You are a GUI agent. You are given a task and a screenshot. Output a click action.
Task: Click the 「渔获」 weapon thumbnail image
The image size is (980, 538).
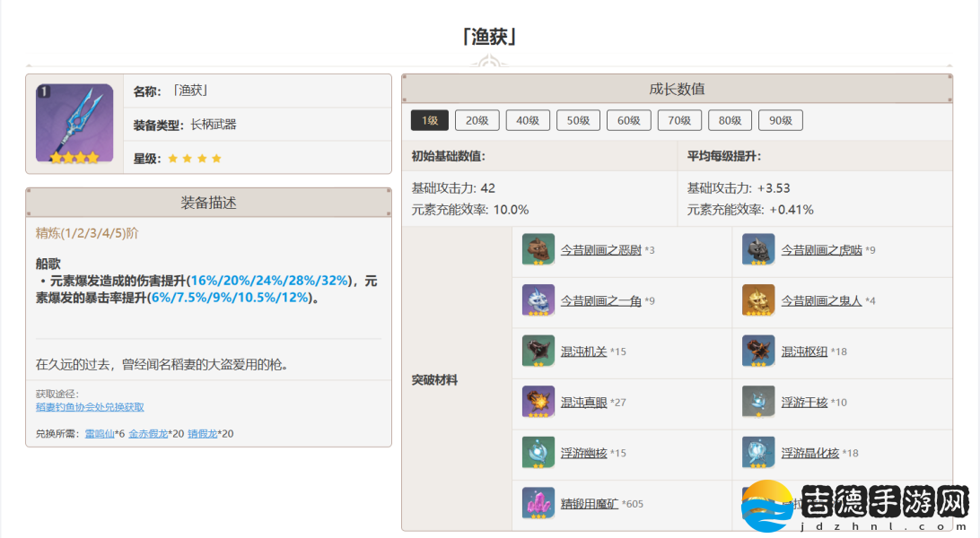[x=74, y=124]
